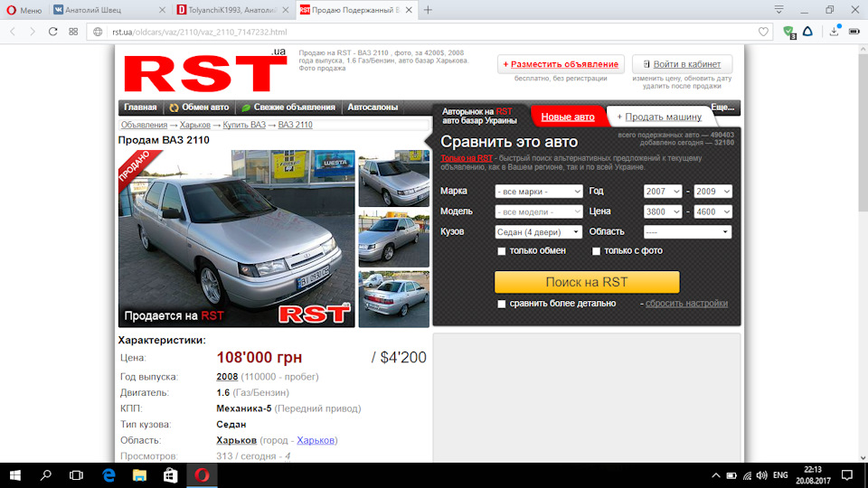The width and height of the screenshot is (868, 488).
Task: Open the year-to dropdown showing 2009
Action: (x=713, y=192)
